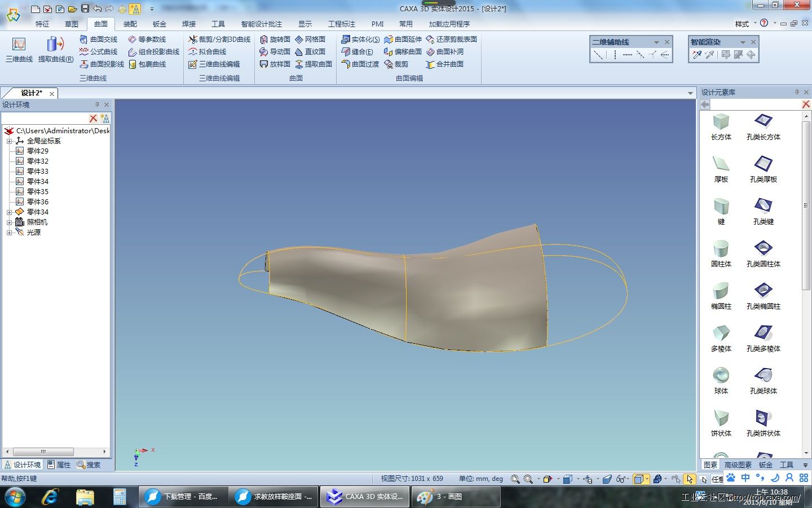Select 实体化(S) solidify tool
Image resolution: width=812 pixels, height=508 pixels.
pyautogui.click(x=360, y=40)
